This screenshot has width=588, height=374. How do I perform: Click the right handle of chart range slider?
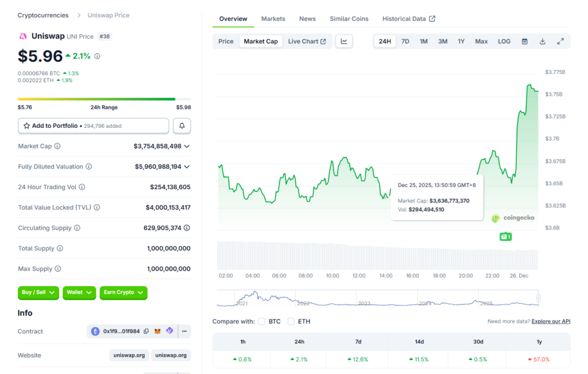(539, 298)
